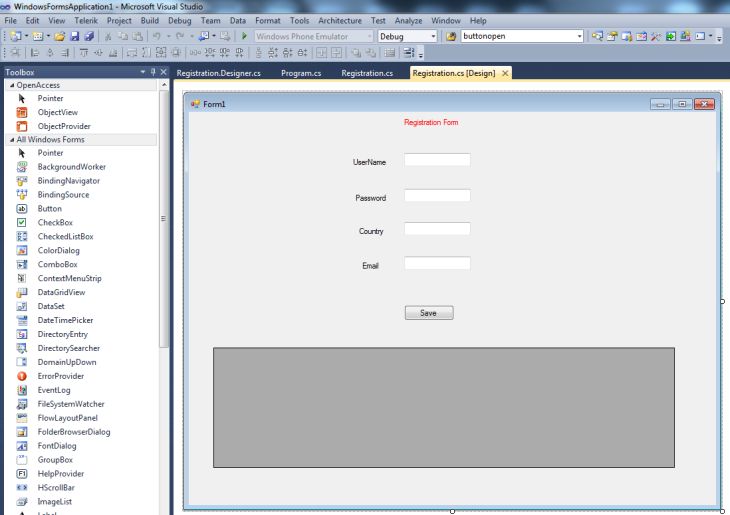Click the Find in Files icon beside Debug dropdown

(451, 36)
